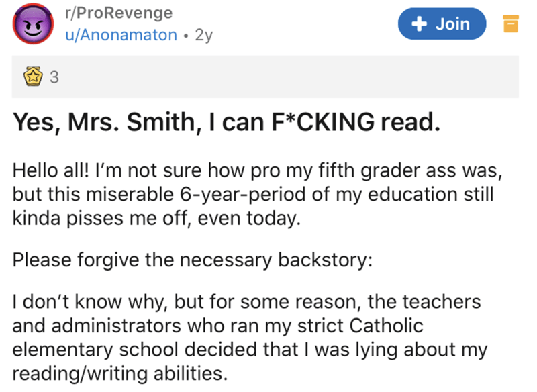Click the word F*CKING in the title

(323, 122)
